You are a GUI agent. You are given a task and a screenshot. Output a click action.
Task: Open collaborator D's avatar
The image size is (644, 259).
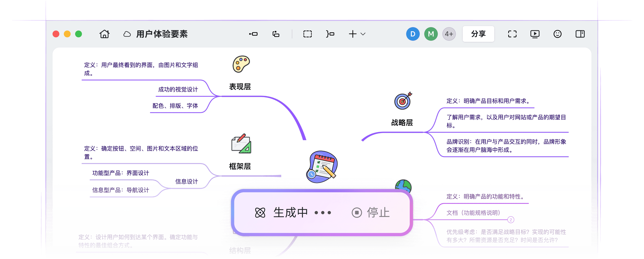tap(413, 34)
